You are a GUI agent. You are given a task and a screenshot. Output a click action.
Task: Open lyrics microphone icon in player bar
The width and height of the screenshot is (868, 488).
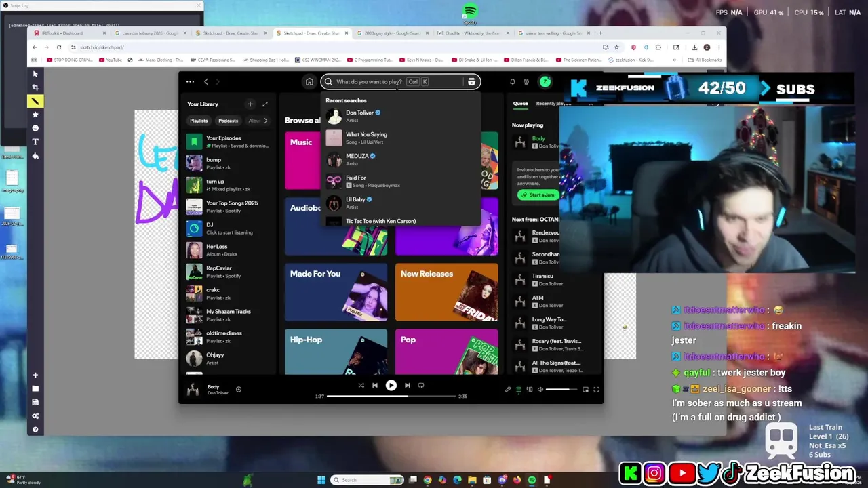[x=508, y=389]
